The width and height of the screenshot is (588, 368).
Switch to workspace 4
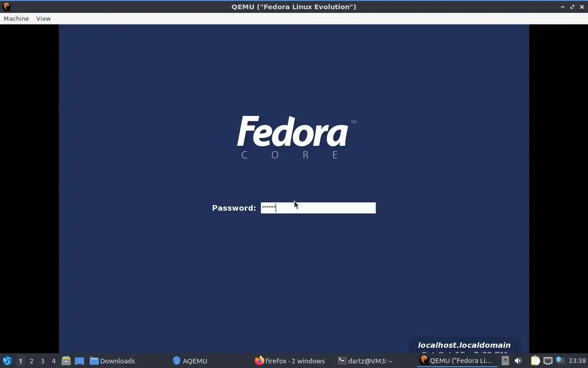(53, 361)
